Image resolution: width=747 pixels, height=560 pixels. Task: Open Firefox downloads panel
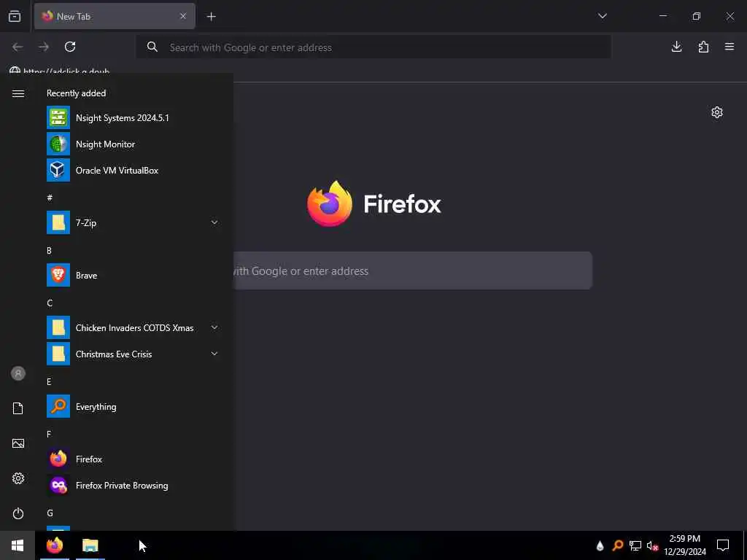click(x=676, y=47)
